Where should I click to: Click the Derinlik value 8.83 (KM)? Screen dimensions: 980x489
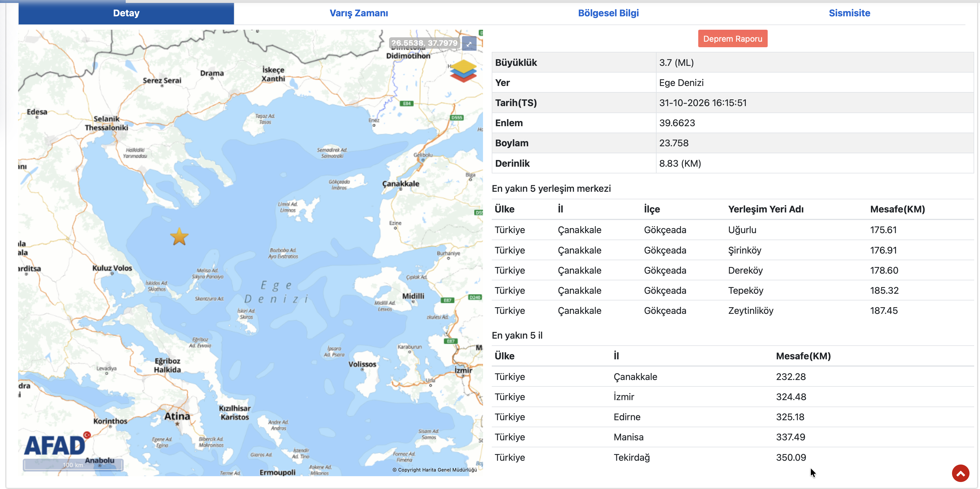point(680,163)
